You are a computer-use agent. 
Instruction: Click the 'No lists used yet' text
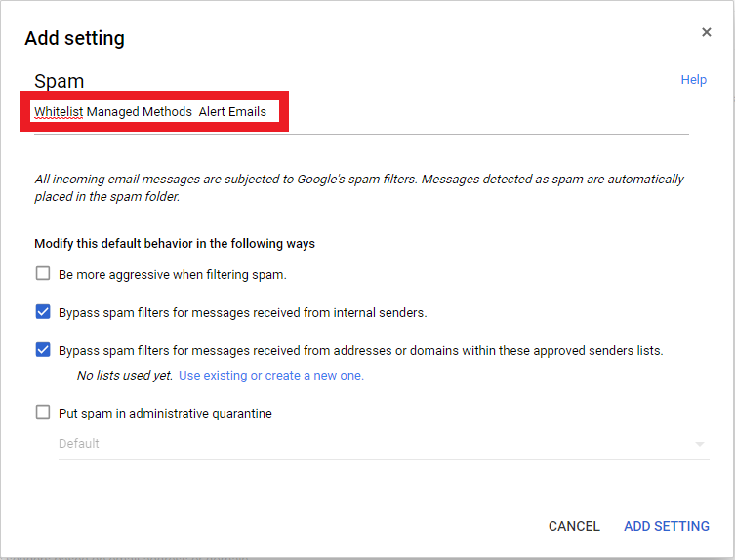[x=124, y=376]
